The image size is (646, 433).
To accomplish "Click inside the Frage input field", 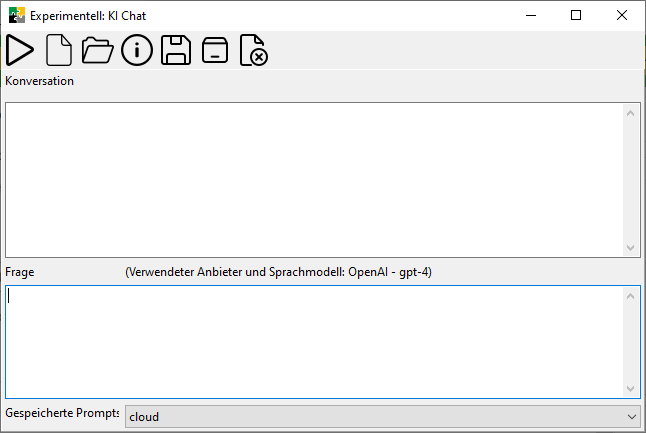I will (310, 340).
